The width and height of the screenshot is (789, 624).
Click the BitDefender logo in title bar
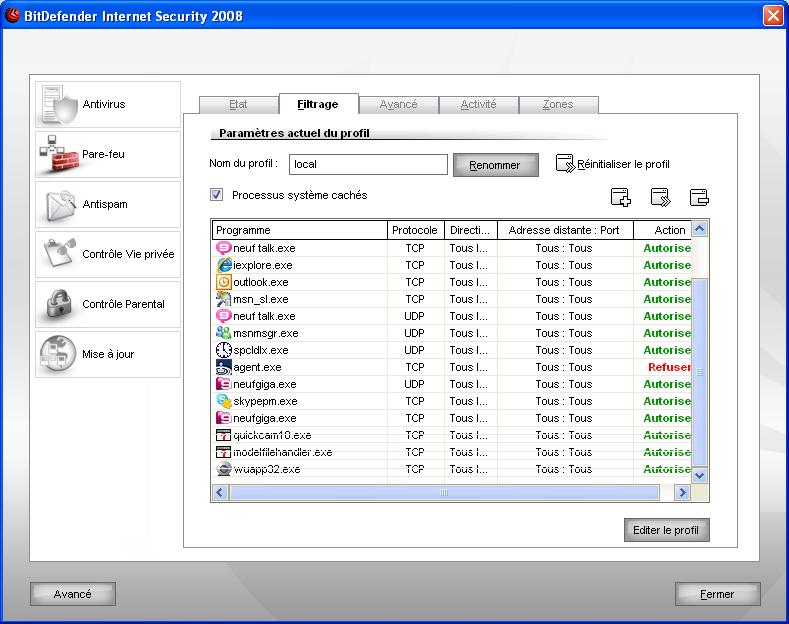[12, 16]
